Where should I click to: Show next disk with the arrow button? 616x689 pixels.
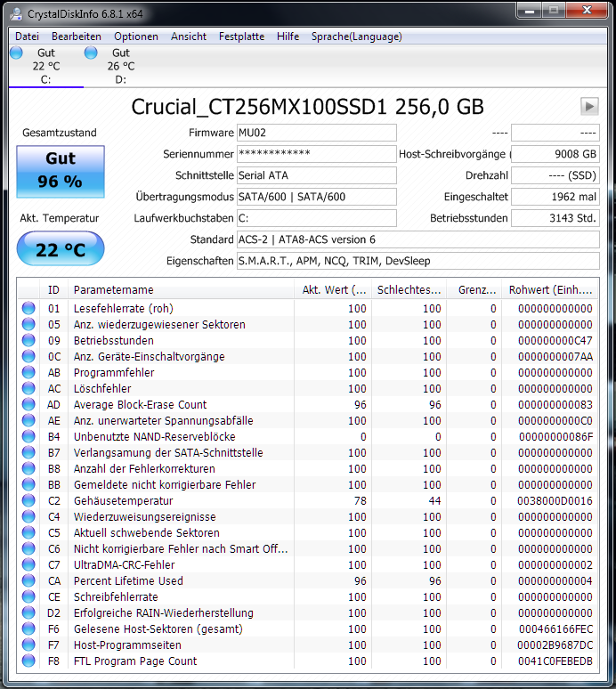589,106
